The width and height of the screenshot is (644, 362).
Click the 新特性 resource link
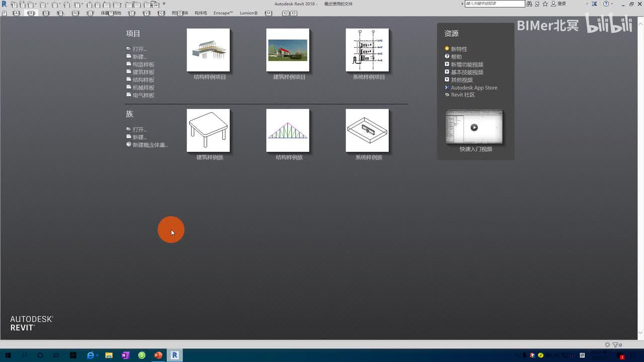(456, 49)
